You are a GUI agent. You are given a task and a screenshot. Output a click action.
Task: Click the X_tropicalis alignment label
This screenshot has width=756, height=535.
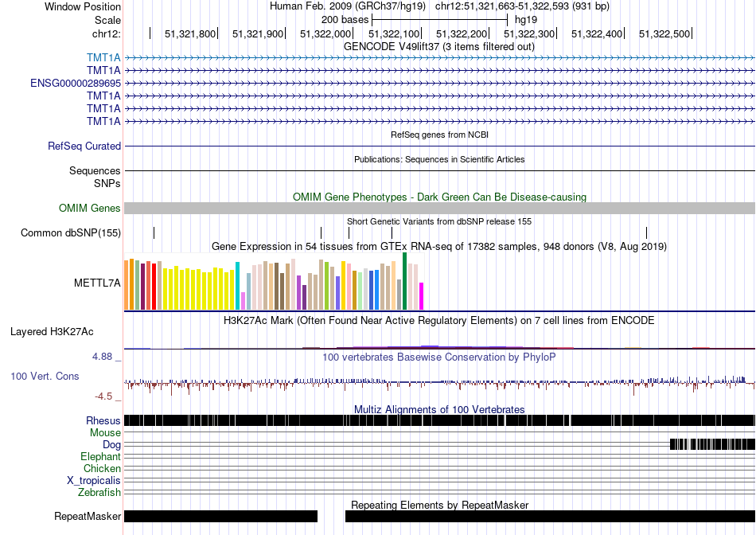94,481
